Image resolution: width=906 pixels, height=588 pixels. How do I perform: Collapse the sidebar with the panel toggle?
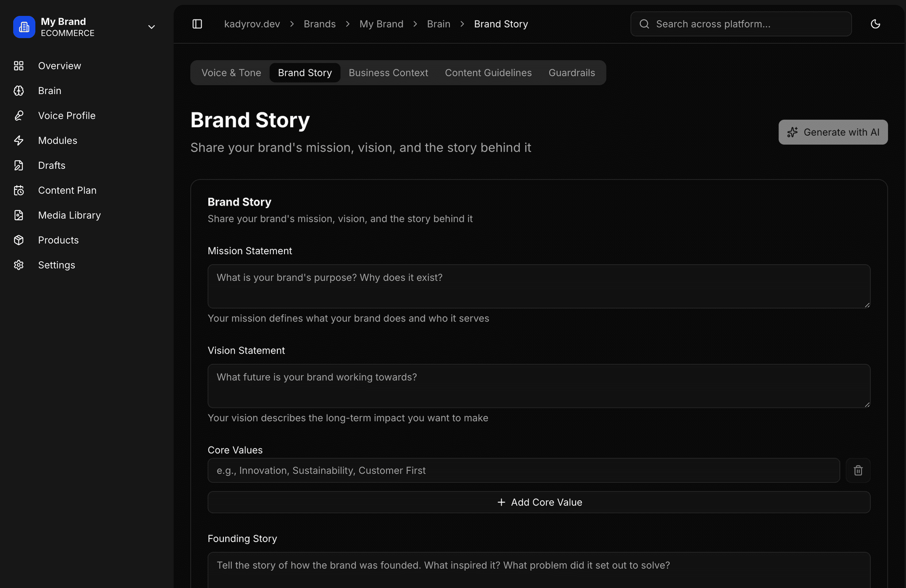pyautogui.click(x=197, y=24)
